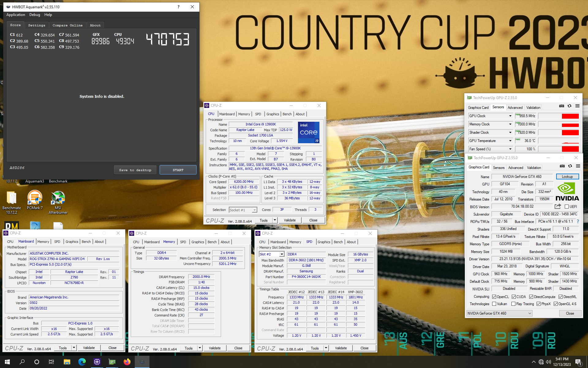Image resolution: width=588 pixels, height=368 pixels.
Task: Toggle the OpenCL checkbox
Action: click(x=494, y=297)
